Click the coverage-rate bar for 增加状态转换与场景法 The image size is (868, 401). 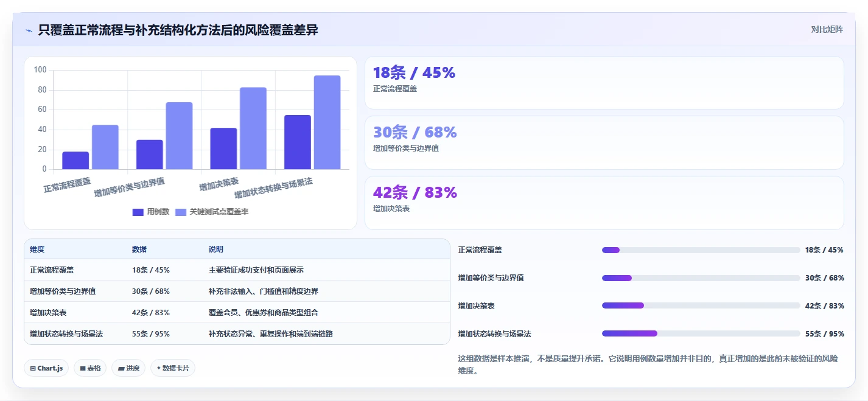tap(327, 122)
